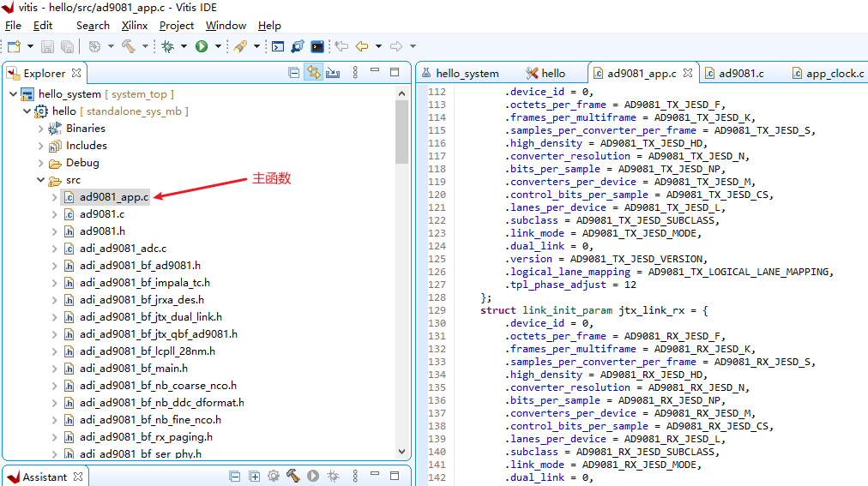868x486 pixels.
Task: Expand the Binaries node
Action: coord(40,129)
